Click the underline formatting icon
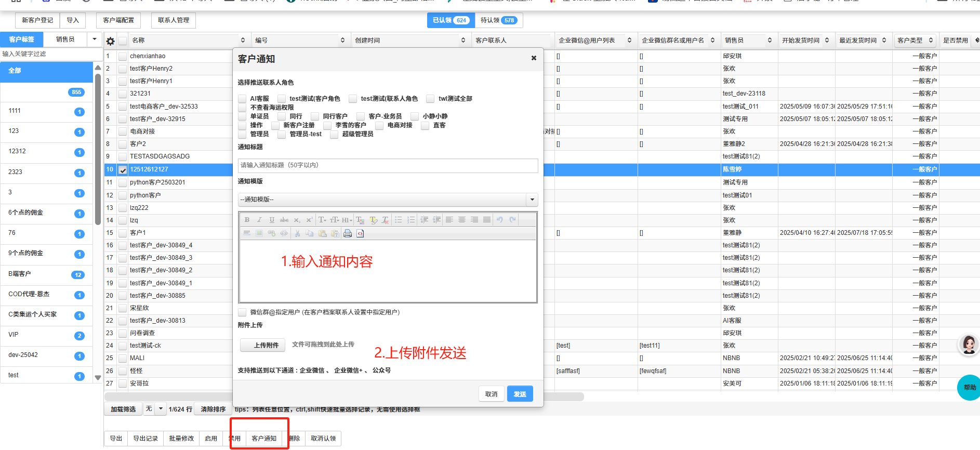980x450 pixels. click(271, 220)
